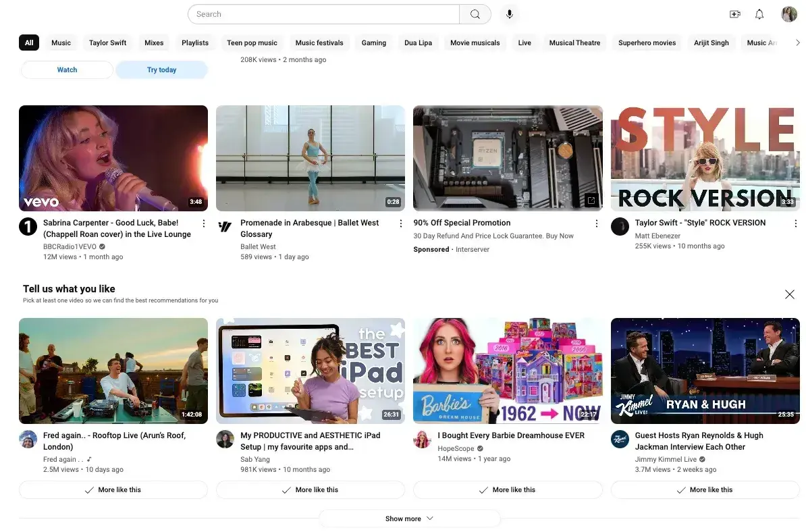Open options menu for Promenade in Arabesque video
The height and width of the screenshot is (532, 806).
[x=401, y=223]
